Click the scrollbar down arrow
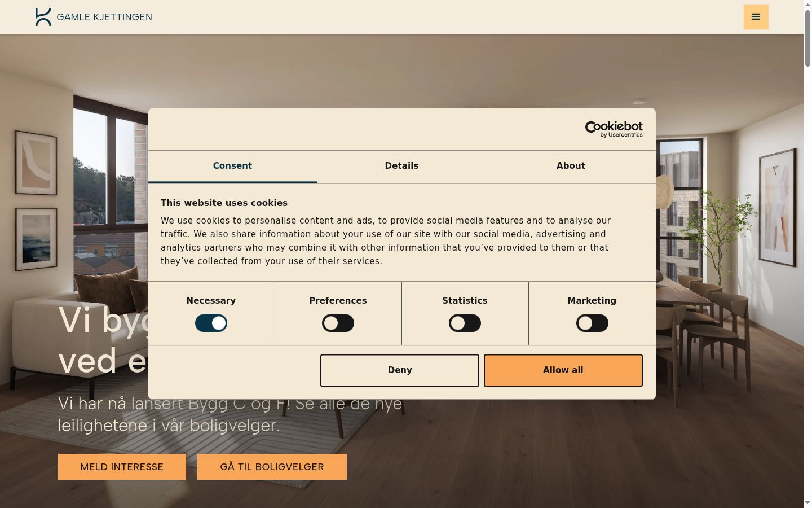This screenshot has width=812, height=508. click(x=807, y=503)
